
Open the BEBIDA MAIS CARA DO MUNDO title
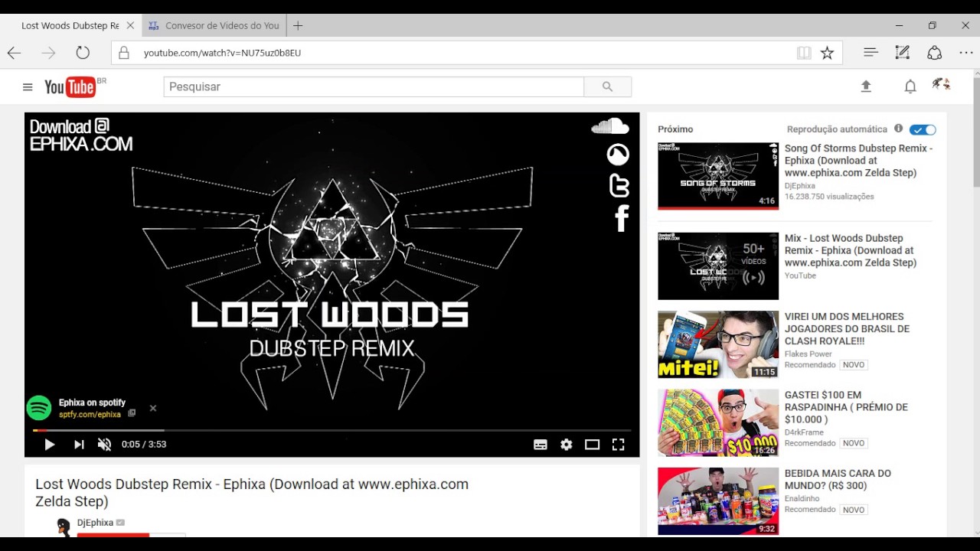tap(838, 480)
